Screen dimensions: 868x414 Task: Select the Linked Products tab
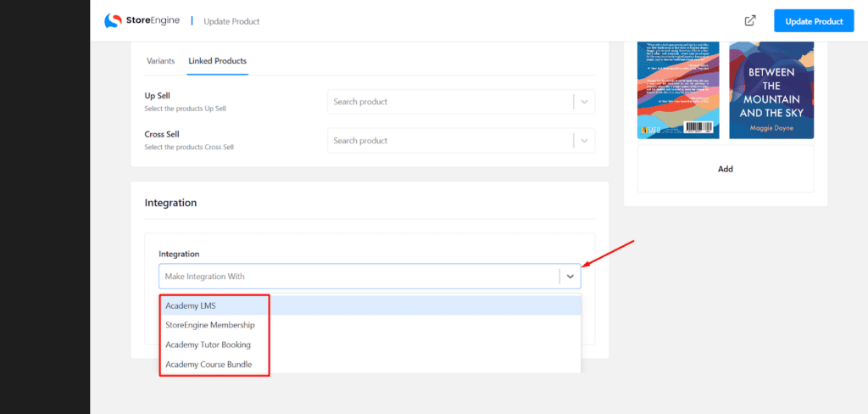pos(218,61)
